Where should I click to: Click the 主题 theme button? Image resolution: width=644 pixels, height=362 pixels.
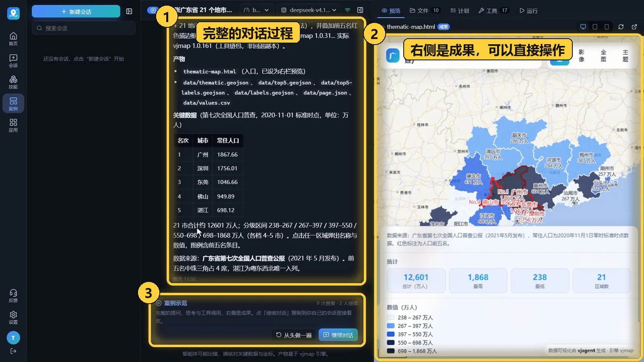[625, 56]
